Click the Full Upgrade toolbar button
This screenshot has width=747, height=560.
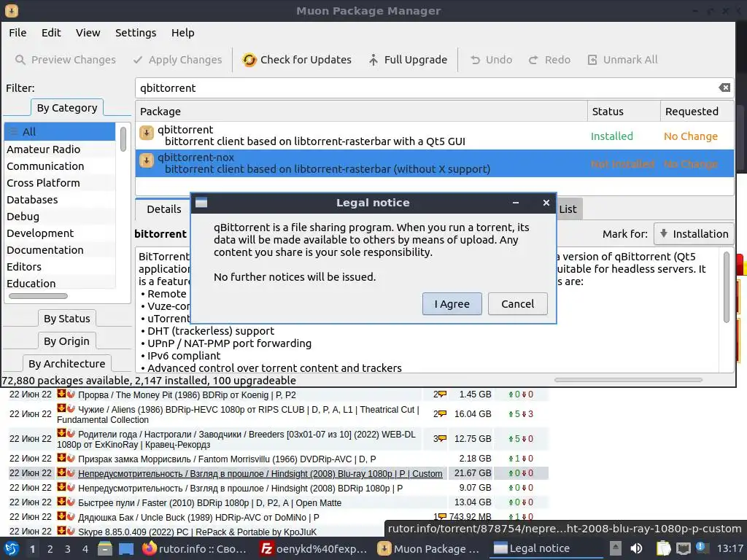pos(408,60)
